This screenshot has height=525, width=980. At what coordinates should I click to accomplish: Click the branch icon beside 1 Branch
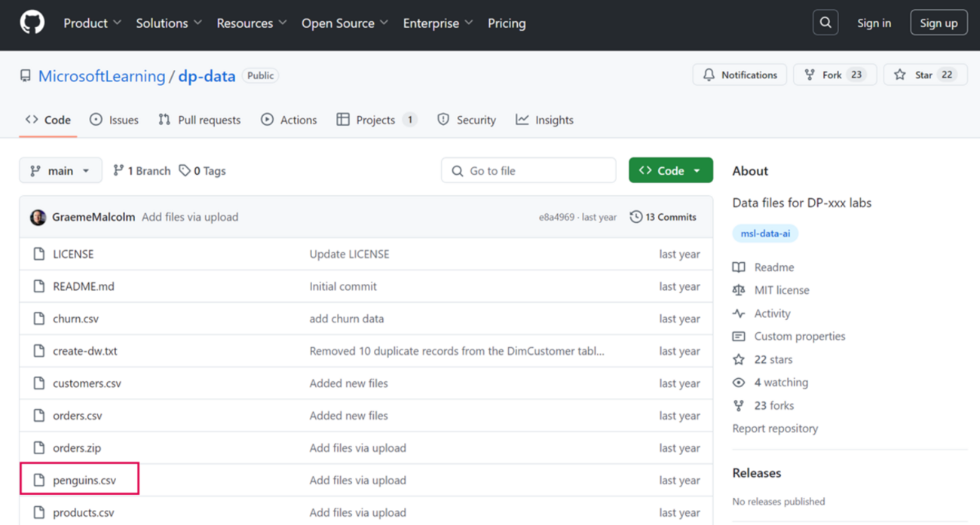[118, 171]
